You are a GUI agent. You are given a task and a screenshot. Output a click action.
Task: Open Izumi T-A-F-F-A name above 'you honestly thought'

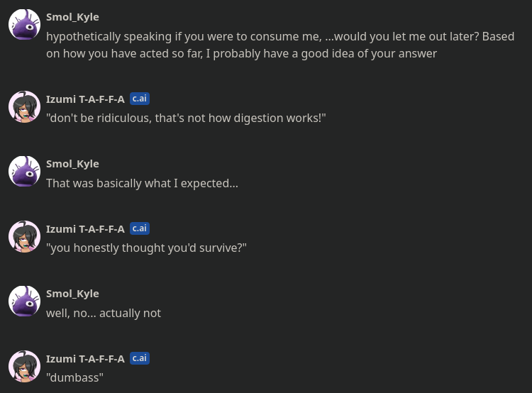(86, 229)
